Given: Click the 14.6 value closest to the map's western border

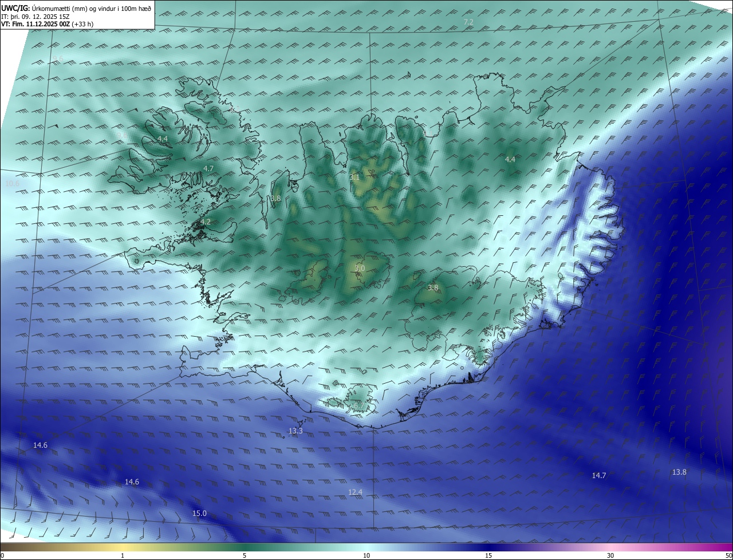Looking at the screenshot, I should click(x=40, y=445).
